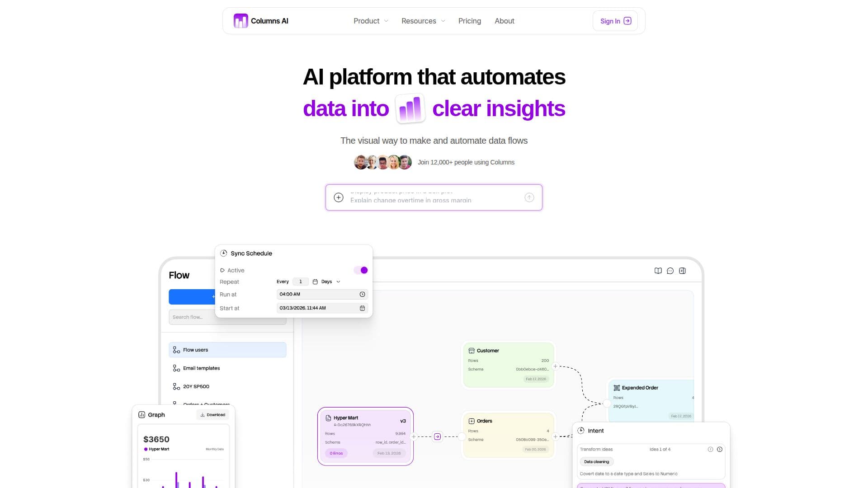The image size is (868, 488).
Task: Click the Run at 04:00 AM field
Action: pyautogui.click(x=322, y=294)
